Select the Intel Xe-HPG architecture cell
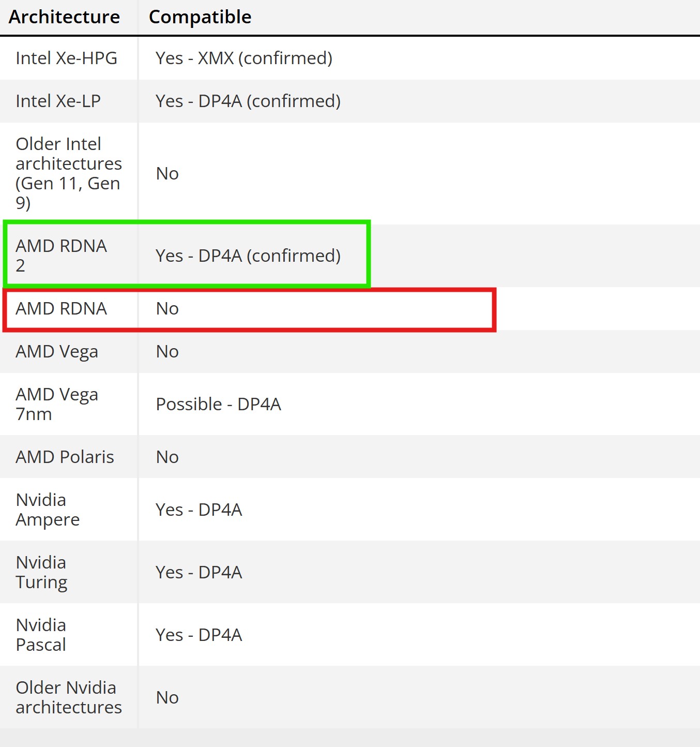The height and width of the screenshot is (747, 700). [67, 58]
